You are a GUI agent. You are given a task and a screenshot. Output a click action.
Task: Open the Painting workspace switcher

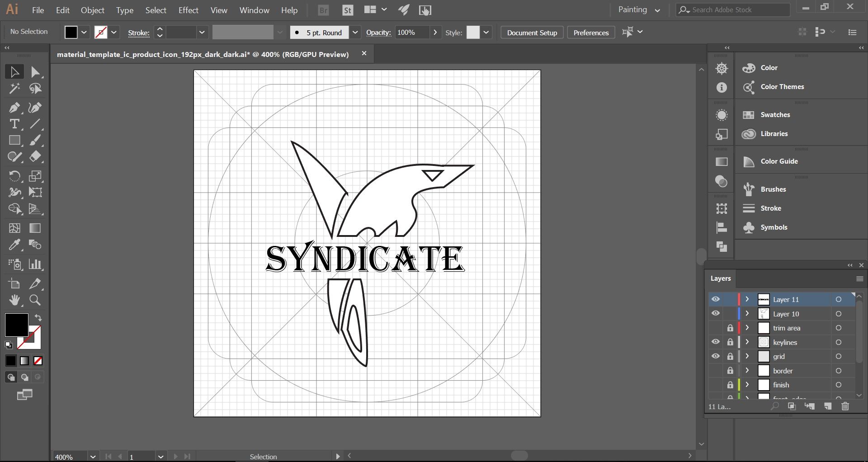[639, 9]
